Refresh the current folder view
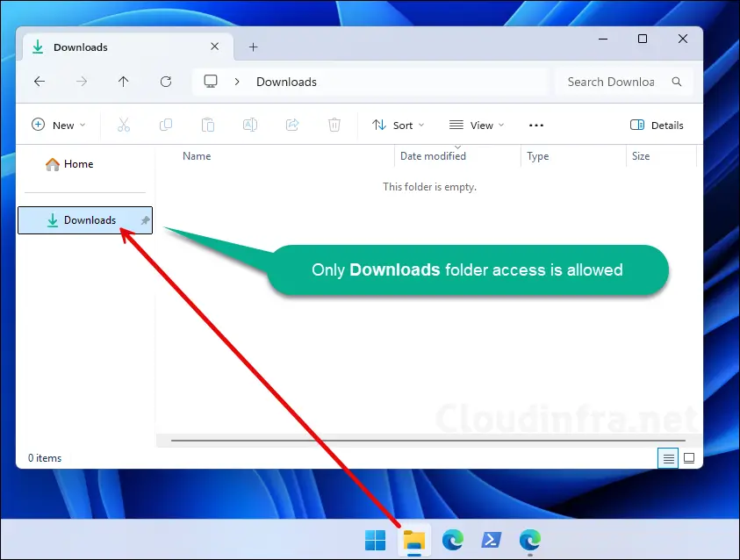The image size is (740, 560). 166,82
